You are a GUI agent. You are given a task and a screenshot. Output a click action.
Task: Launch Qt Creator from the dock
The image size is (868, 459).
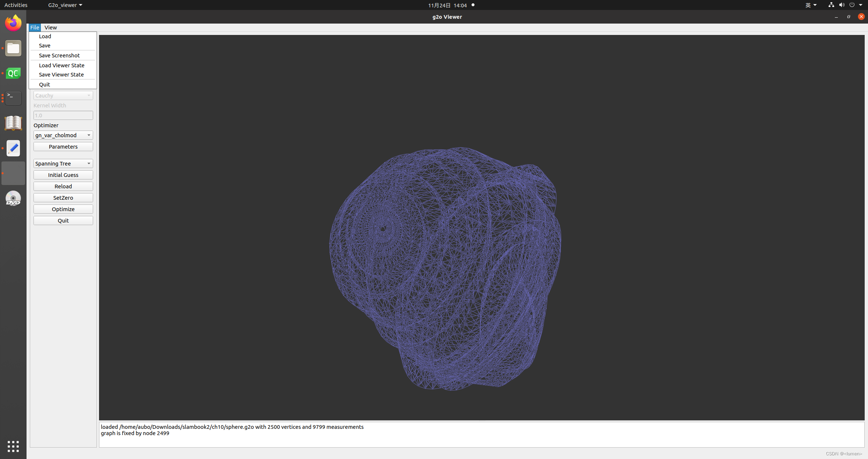point(13,74)
